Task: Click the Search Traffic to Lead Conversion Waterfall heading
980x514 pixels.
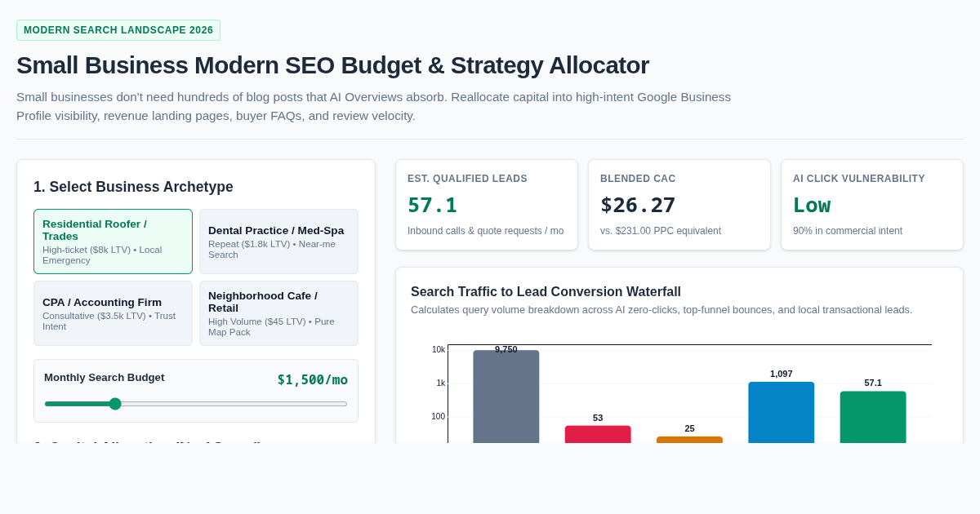Action: coord(546,292)
